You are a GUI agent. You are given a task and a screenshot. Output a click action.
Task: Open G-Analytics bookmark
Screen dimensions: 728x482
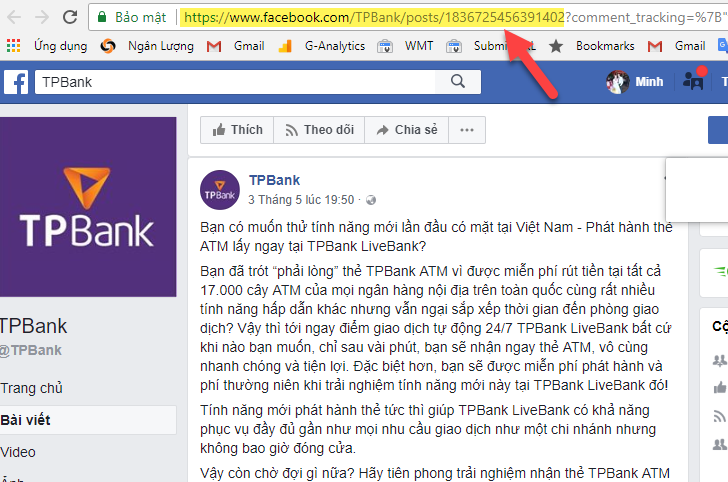click(335, 46)
